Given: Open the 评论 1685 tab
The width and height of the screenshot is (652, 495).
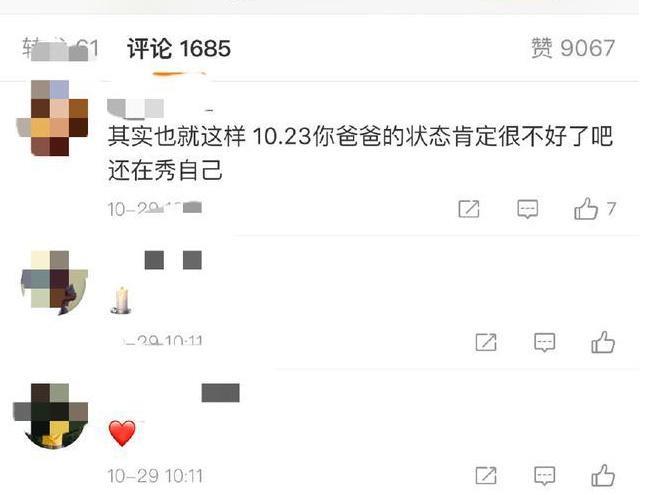Looking at the screenshot, I should point(179,48).
